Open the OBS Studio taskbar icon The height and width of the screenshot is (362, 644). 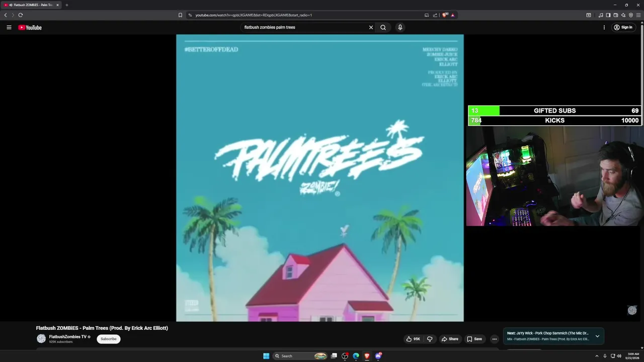point(345,356)
